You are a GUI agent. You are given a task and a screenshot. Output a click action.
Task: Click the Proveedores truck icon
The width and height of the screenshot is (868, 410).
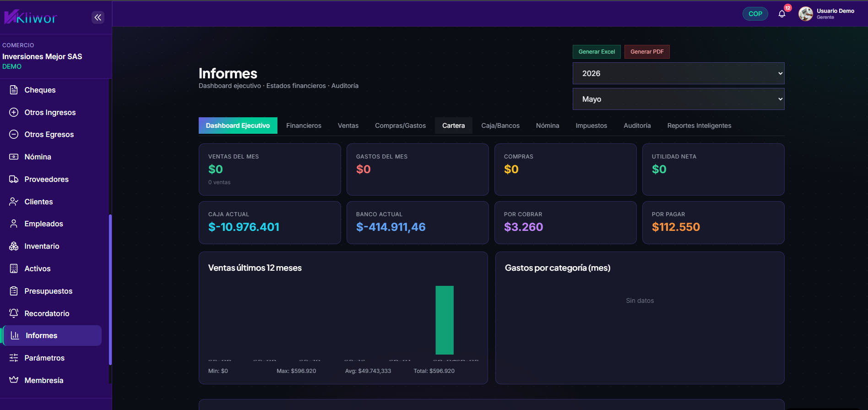coord(14,179)
